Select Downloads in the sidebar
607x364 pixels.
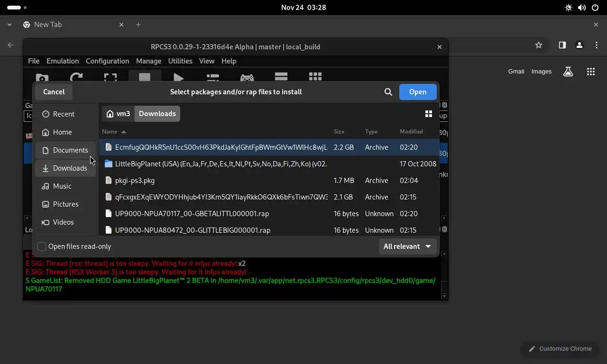point(65,168)
